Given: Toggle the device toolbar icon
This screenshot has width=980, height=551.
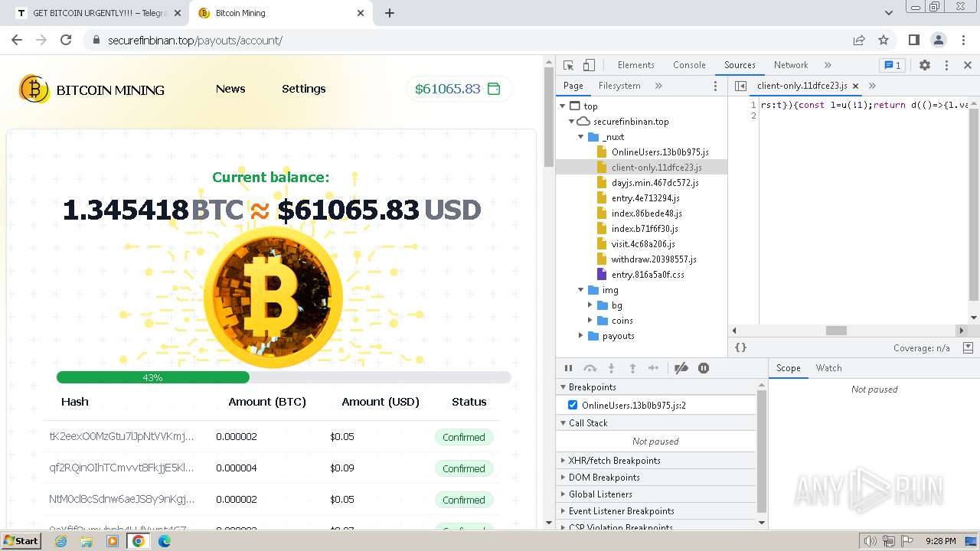Looking at the screenshot, I should click(589, 65).
